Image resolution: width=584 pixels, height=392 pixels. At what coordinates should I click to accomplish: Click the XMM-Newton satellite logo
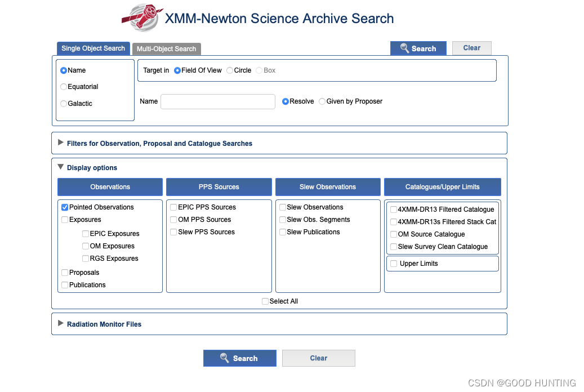pyautogui.click(x=142, y=17)
